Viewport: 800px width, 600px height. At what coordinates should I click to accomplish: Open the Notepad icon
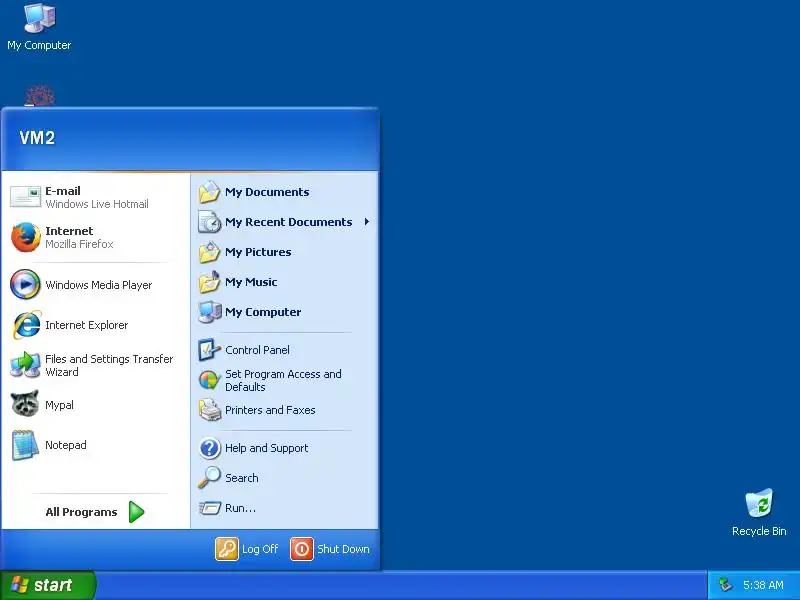click(x=25, y=445)
